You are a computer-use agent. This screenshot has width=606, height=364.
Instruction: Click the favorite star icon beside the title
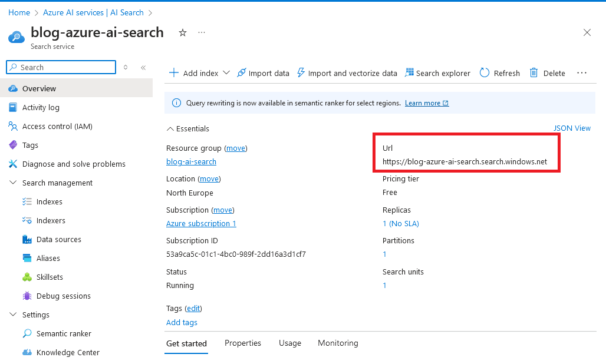[183, 33]
